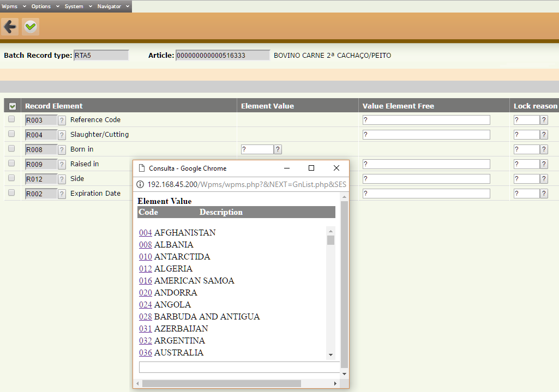Click the popup horizontal scroll right arrow
Viewport: 559px width, 392px height.
click(x=335, y=383)
